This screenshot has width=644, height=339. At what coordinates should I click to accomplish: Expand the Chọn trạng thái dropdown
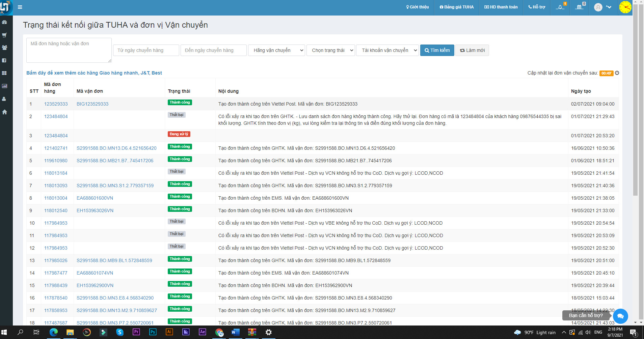point(330,50)
